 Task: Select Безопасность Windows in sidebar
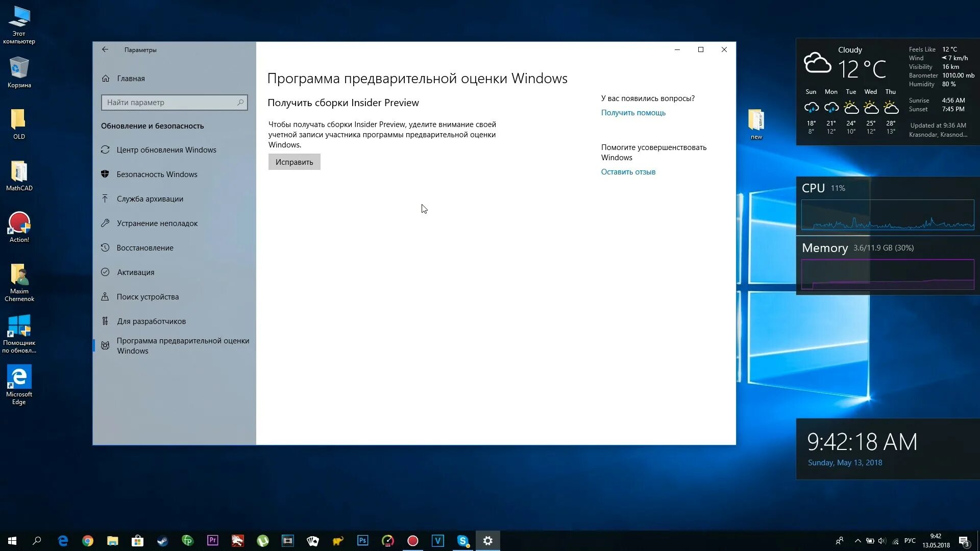pos(157,174)
